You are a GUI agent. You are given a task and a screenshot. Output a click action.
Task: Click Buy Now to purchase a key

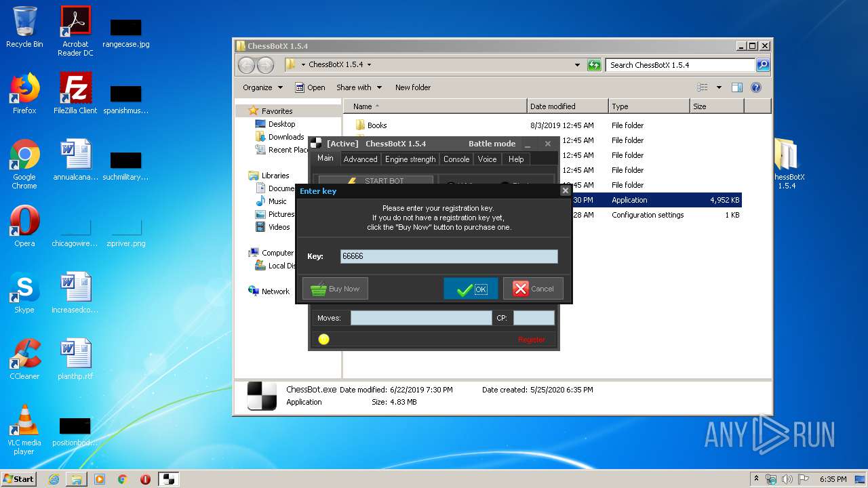pyautogui.click(x=335, y=289)
